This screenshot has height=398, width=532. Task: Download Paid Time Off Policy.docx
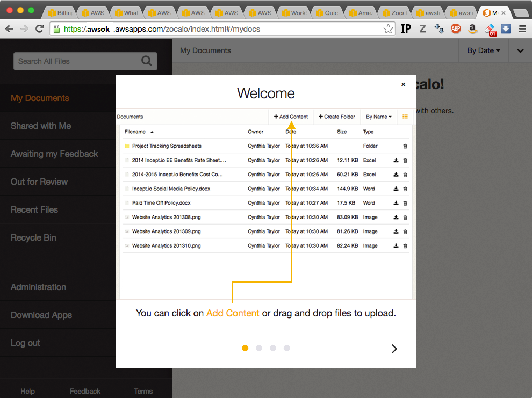396,203
